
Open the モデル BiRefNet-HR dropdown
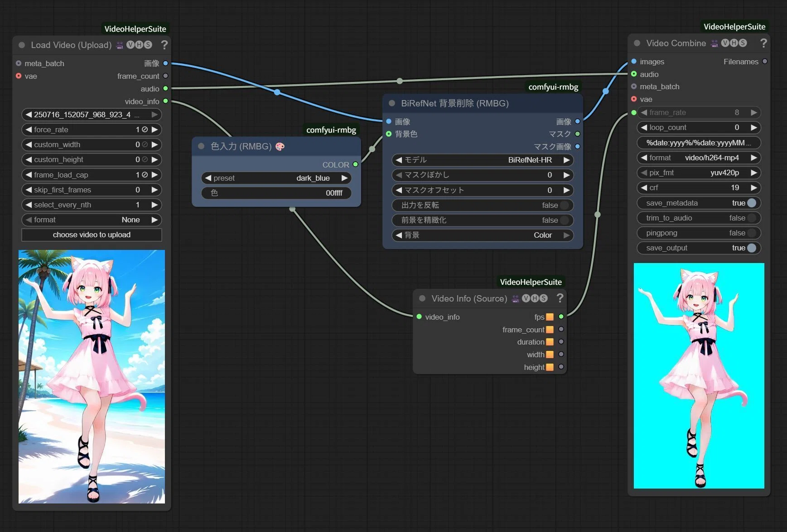coord(483,160)
